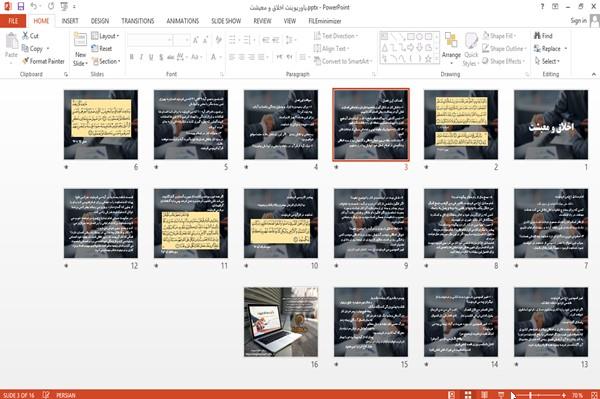600x399 pixels.
Task: Toggle Bullets list button
Action: click(x=233, y=40)
